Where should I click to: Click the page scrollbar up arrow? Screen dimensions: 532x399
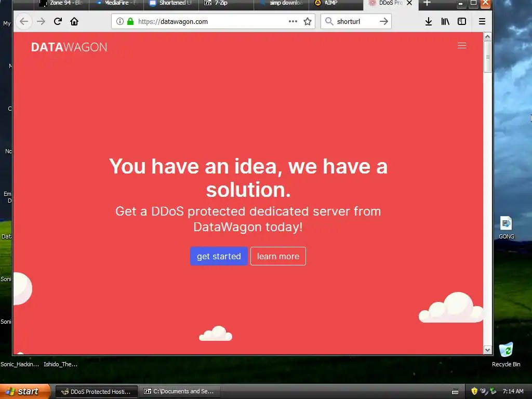tap(487, 37)
